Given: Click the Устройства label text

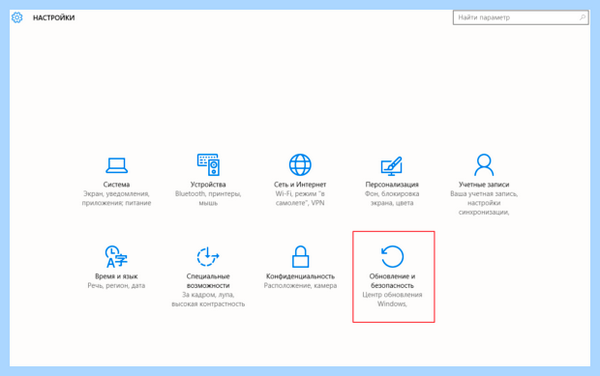Looking at the screenshot, I should (x=208, y=184).
